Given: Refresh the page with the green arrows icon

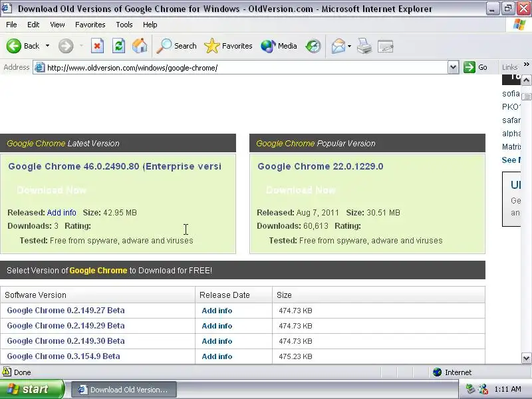Looking at the screenshot, I should pyautogui.click(x=118, y=46).
